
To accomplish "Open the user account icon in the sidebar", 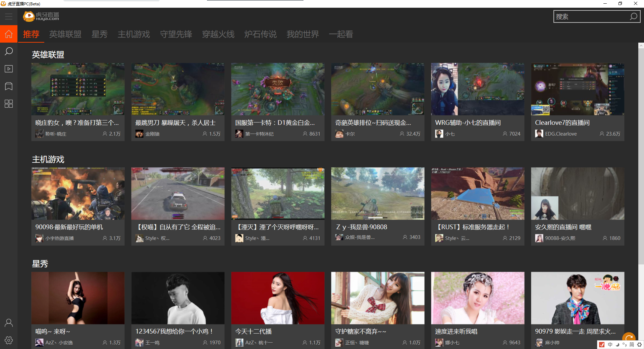I will 9,323.
